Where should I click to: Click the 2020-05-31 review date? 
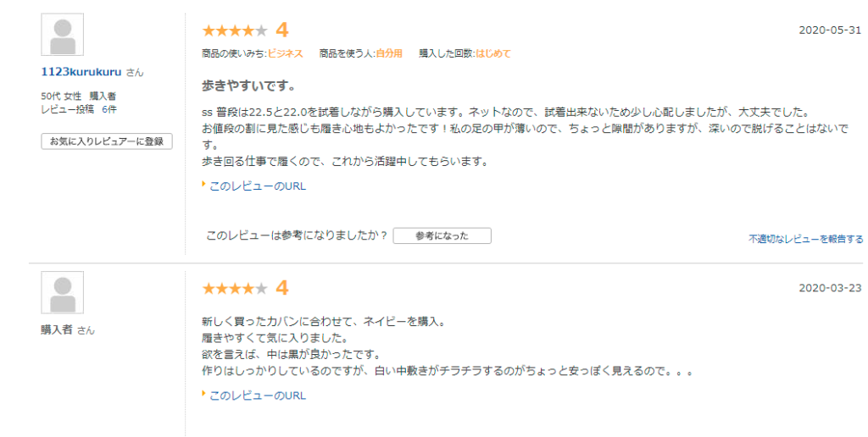point(830,30)
